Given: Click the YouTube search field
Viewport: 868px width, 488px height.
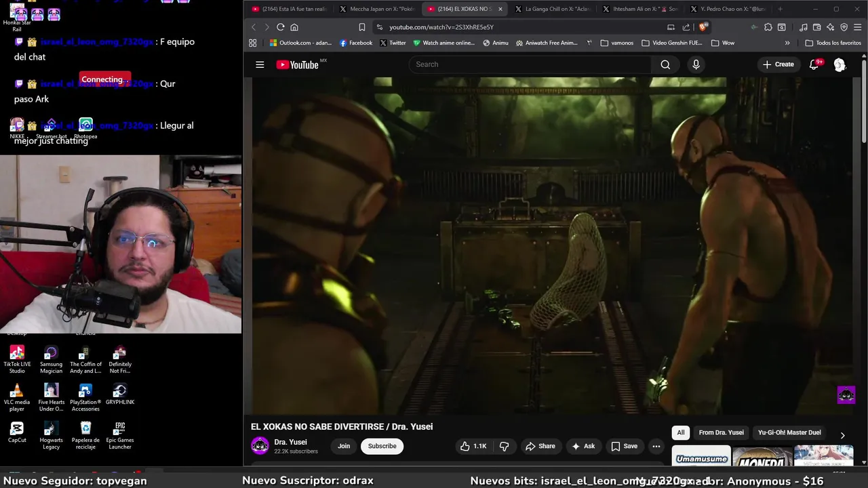Looking at the screenshot, I should (x=530, y=64).
